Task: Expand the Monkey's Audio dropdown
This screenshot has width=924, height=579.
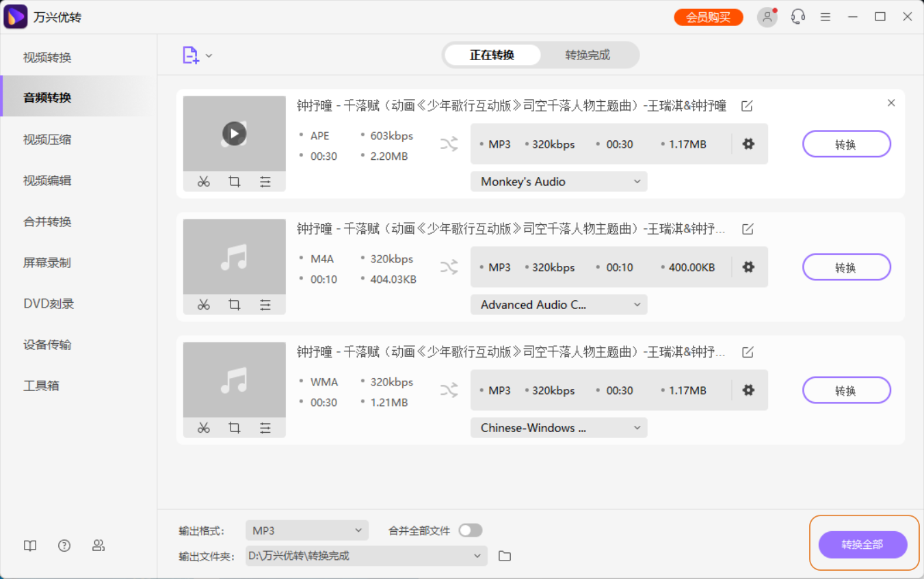Action: [559, 182]
